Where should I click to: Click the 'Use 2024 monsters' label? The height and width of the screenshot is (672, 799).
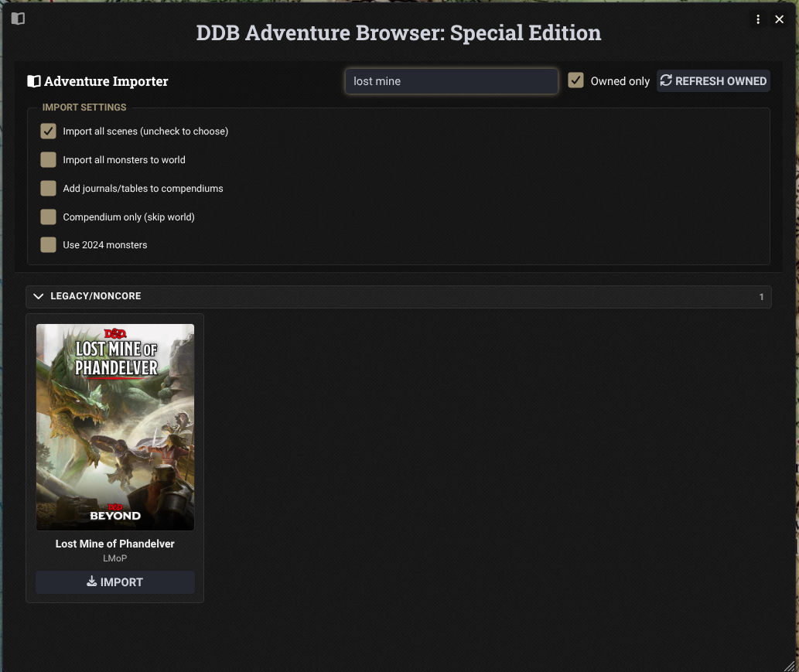(x=105, y=245)
